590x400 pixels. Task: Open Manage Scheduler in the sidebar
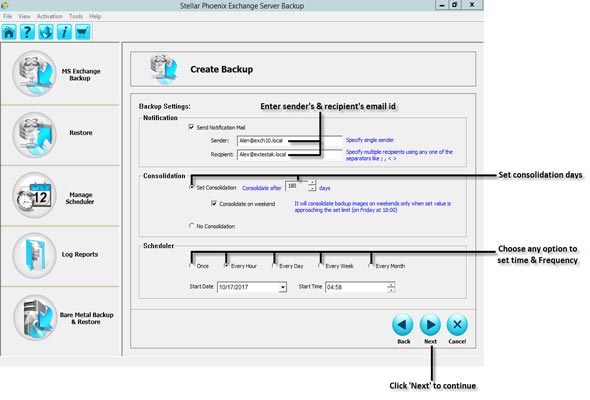pos(60,196)
